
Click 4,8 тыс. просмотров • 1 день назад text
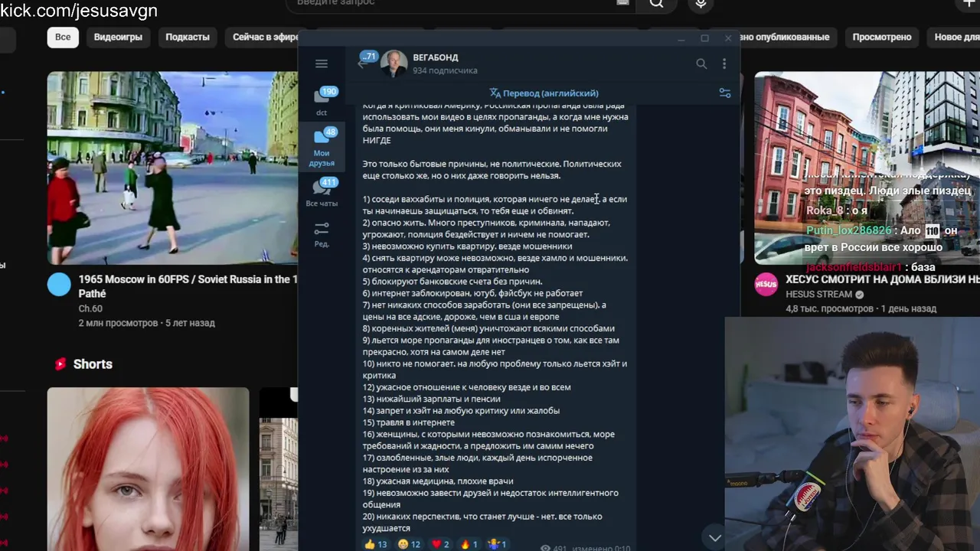pyautogui.click(x=861, y=308)
